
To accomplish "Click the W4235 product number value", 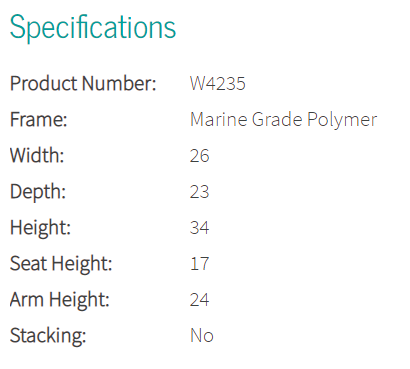I will [218, 83].
